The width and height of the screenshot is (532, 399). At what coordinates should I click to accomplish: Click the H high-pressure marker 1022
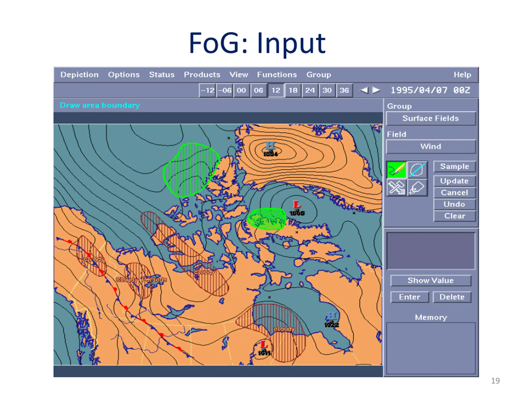(331, 316)
